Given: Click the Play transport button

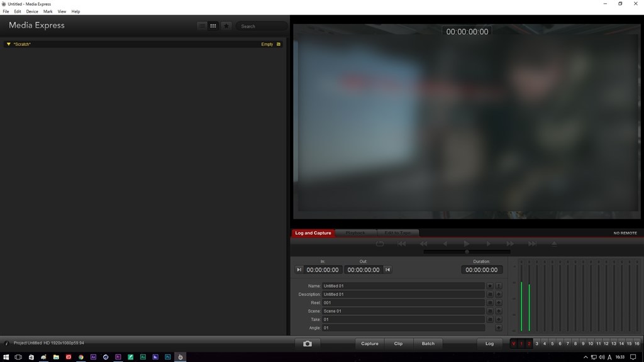Looking at the screenshot, I should (467, 244).
